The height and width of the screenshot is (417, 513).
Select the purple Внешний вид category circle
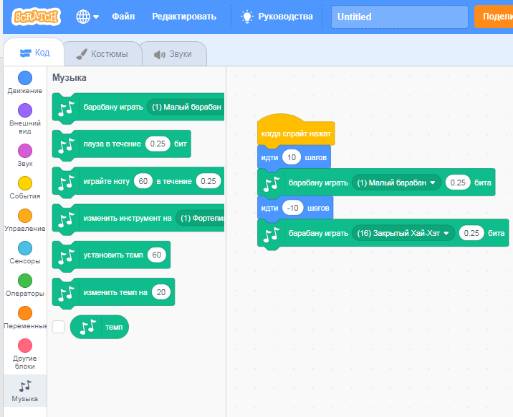pos(25,110)
